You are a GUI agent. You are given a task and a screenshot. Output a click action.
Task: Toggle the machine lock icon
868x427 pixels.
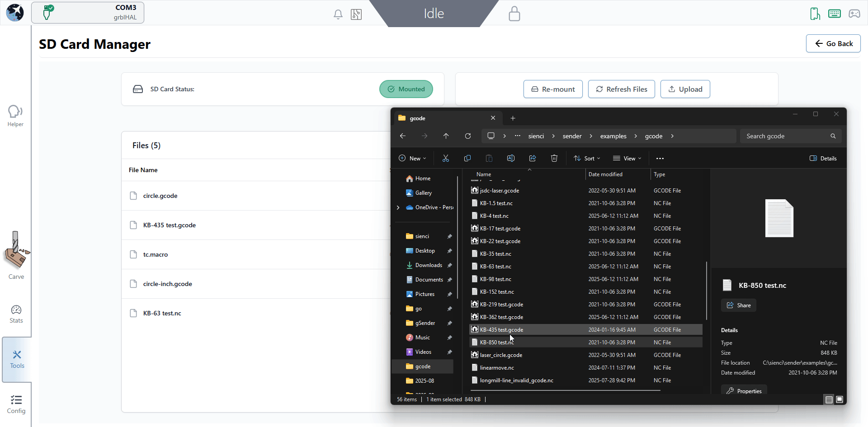point(514,14)
